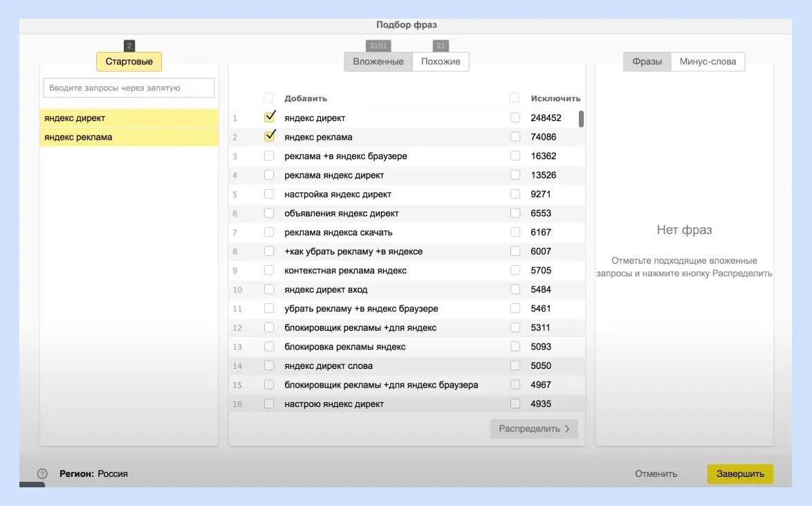
Task: Click the Исключить column header
Action: (555, 98)
